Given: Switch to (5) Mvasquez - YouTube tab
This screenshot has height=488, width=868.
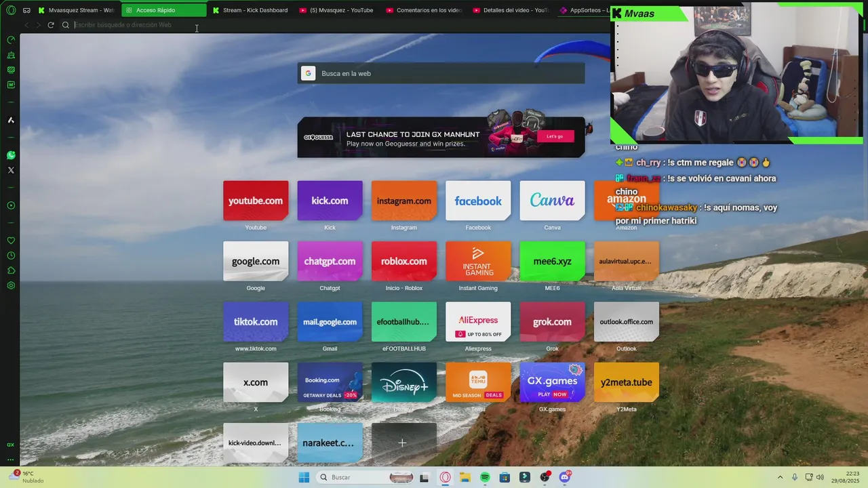Looking at the screenshot, I should point(338,10).
